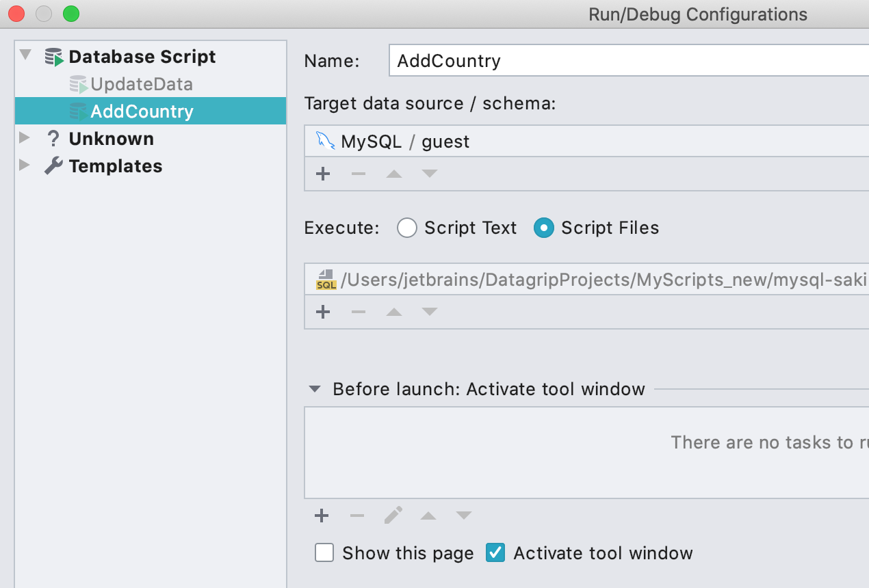The image size is (869, 588).
Task: Enable the Show this page checkbox
Action: coord(324,552)
